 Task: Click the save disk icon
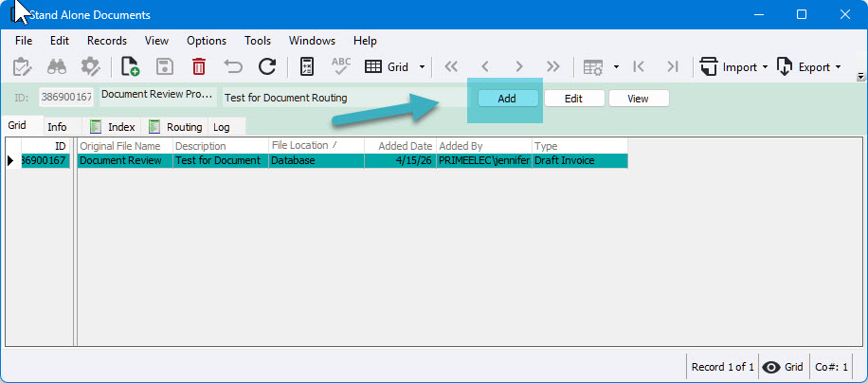tap(165, 67)
